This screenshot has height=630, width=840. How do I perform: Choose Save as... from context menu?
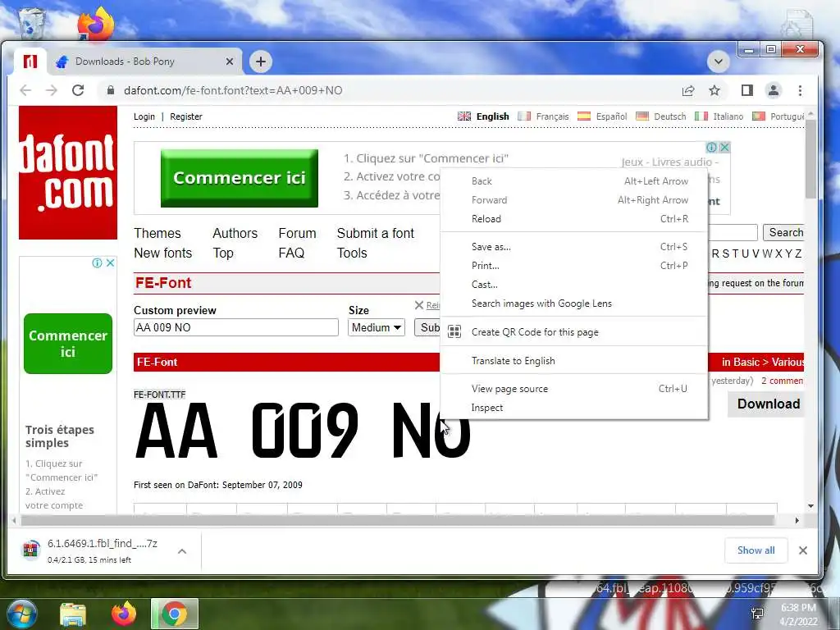point(573,247)
